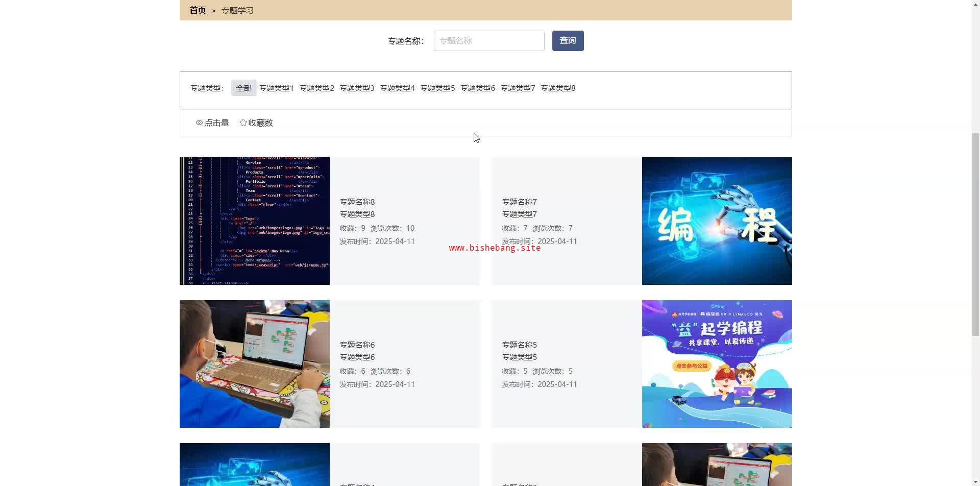Filter by 专题类型7
Viewport: 980px width, 486px height.
[x=518, y=88]
